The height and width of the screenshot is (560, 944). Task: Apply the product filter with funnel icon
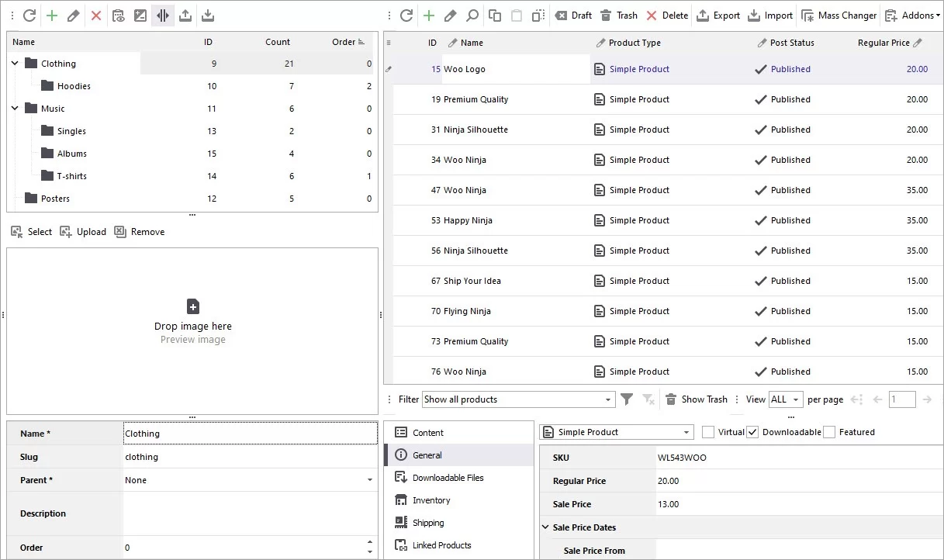point(627,399)
